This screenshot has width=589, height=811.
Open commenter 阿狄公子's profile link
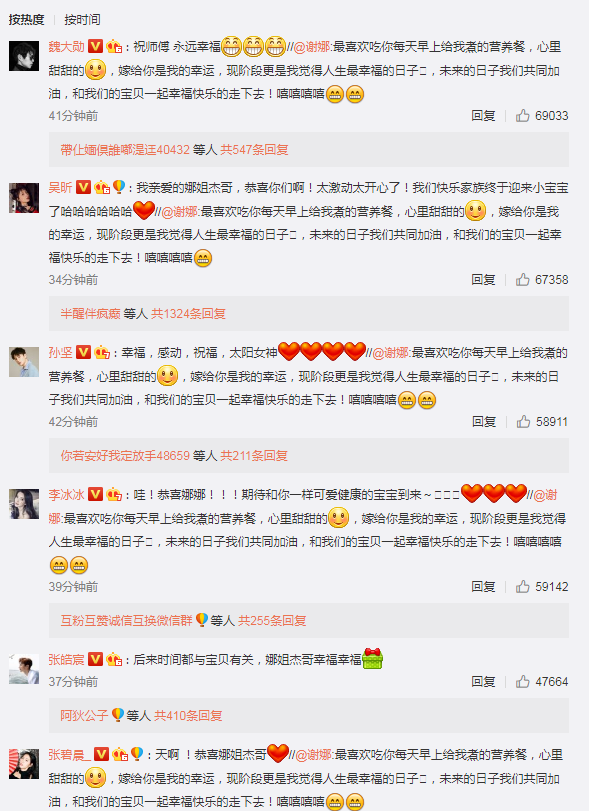pyautogui.click(x=84, y=715)
